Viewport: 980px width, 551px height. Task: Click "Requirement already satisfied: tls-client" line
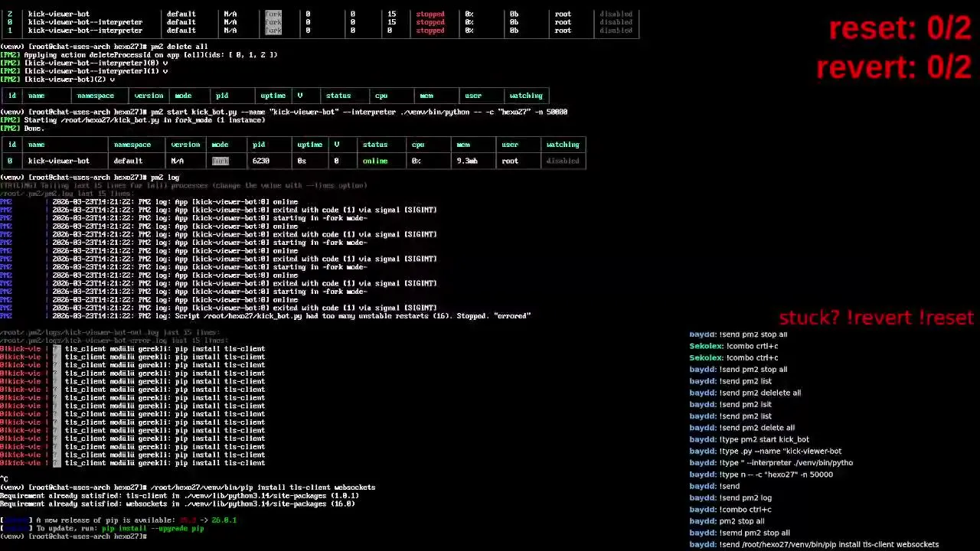[179, 495]
